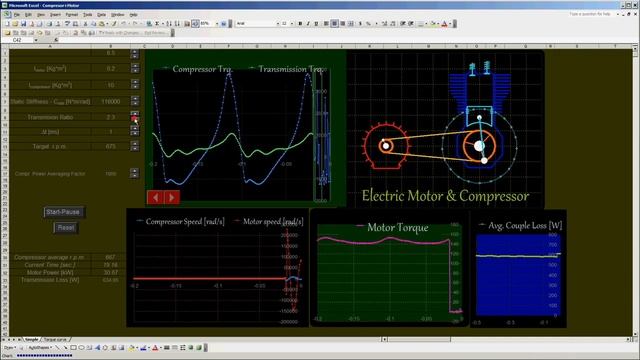Viewport: 640px width, 360px height.
Task: Click the Format Painter brush icon
Action: tap(114, 24)
